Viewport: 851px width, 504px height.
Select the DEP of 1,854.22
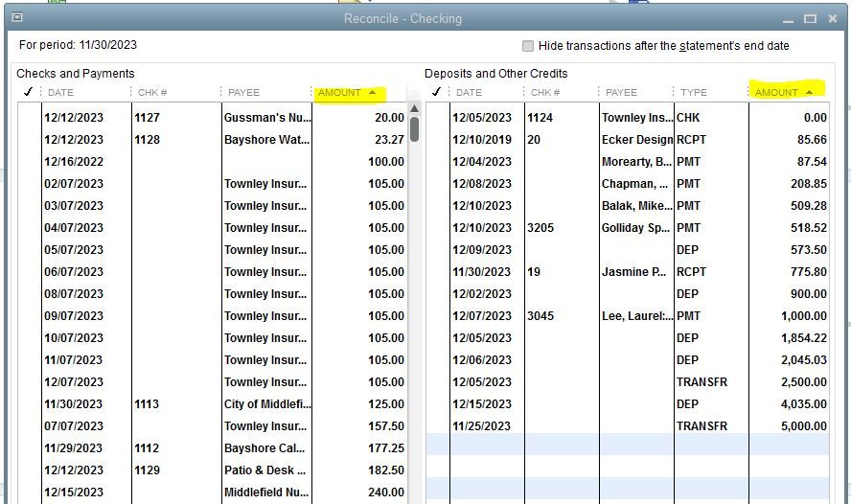[x=628, y=338]
